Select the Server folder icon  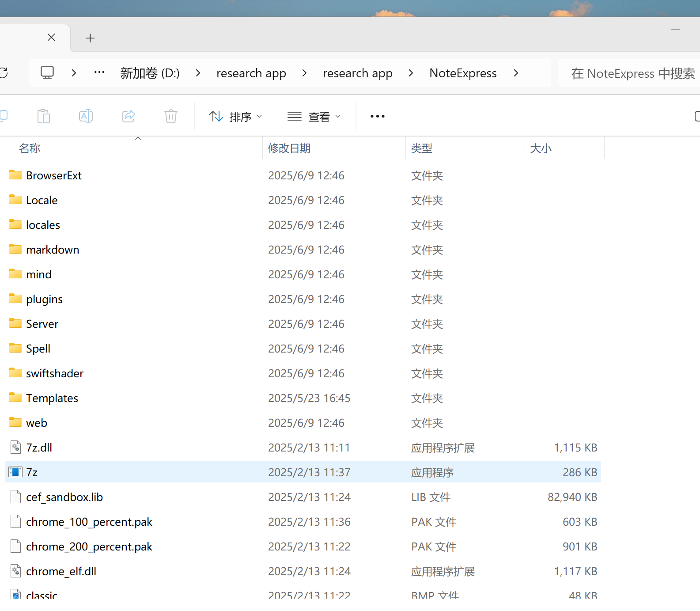tap(15, 323)
